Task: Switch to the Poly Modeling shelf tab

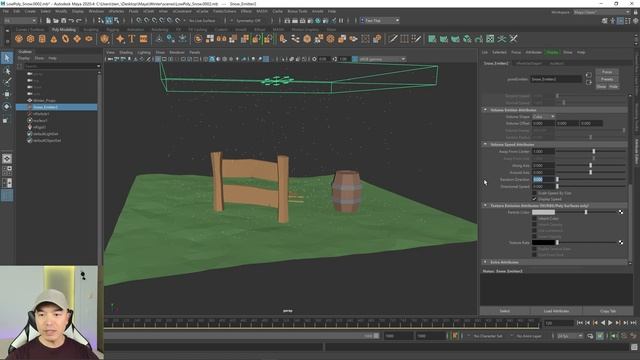Action: point(64,29)
